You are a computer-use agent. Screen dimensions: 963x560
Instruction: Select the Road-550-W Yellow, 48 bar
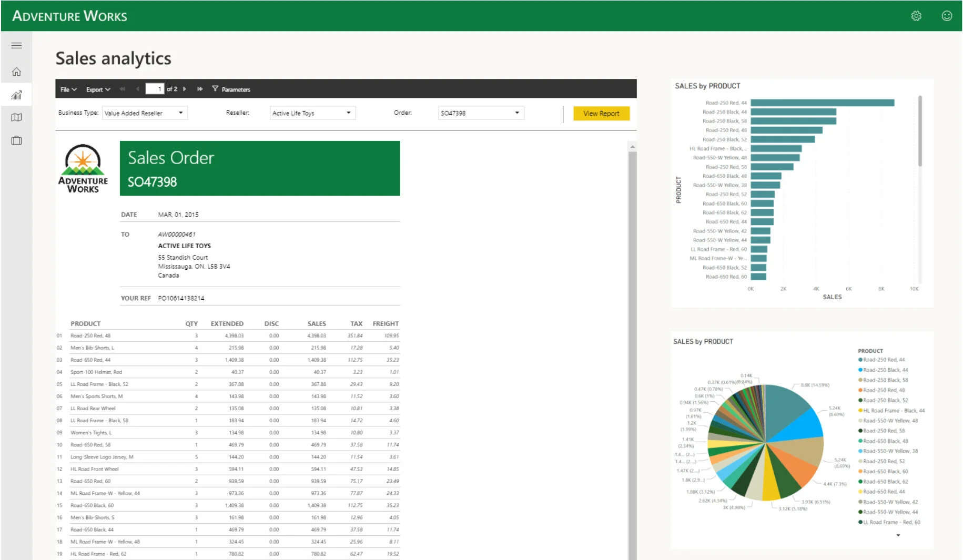(x=775, y=158)
